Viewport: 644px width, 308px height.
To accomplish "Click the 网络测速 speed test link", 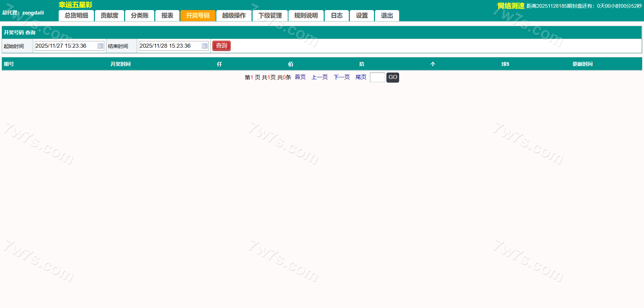I will pyautogui.click(x=511, y=6).
